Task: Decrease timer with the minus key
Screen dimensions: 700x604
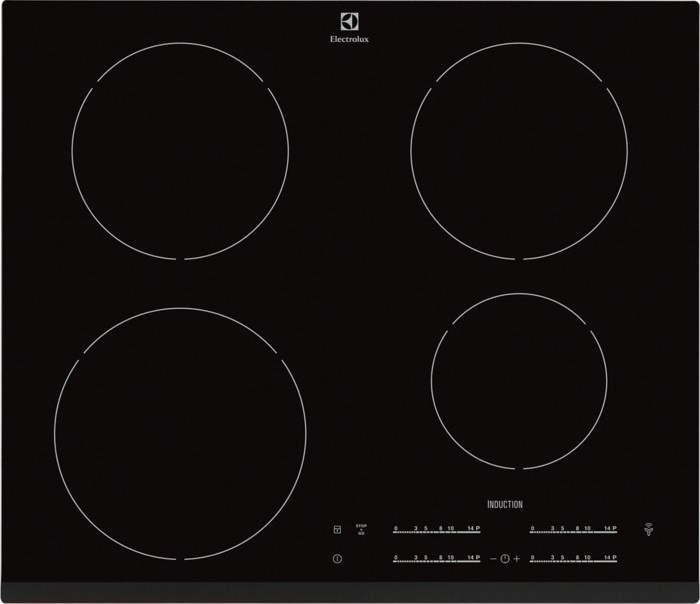Action: coord(493,558)
